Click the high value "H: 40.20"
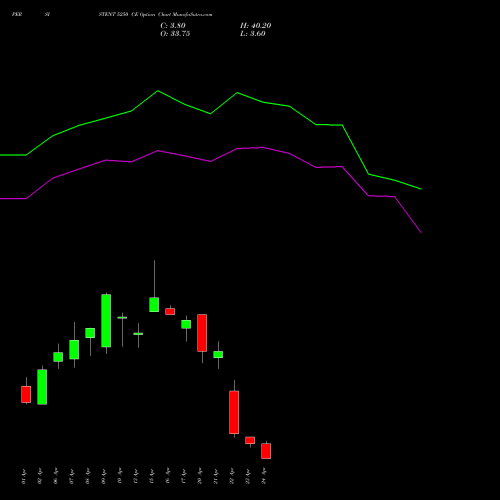Viewport: 500px width, 500px height. point(255,26)
